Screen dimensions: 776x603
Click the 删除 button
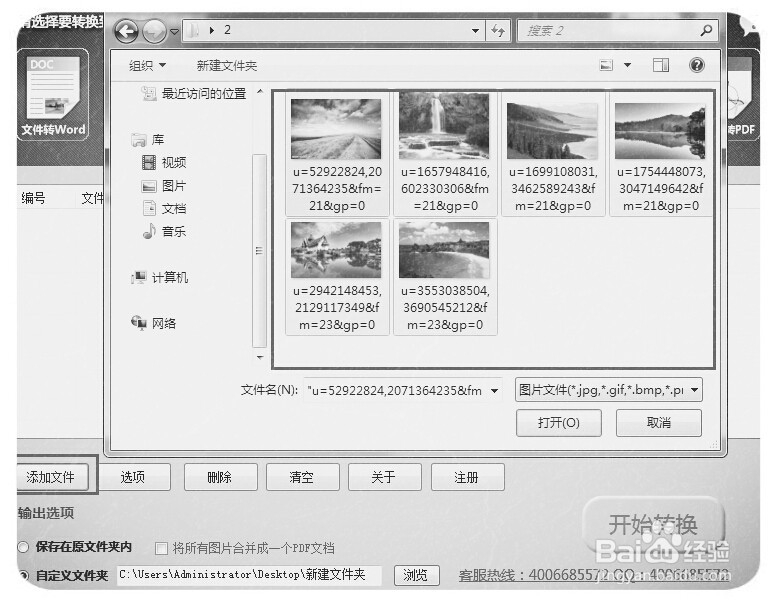pyautogui.click(x=220, y=477)
